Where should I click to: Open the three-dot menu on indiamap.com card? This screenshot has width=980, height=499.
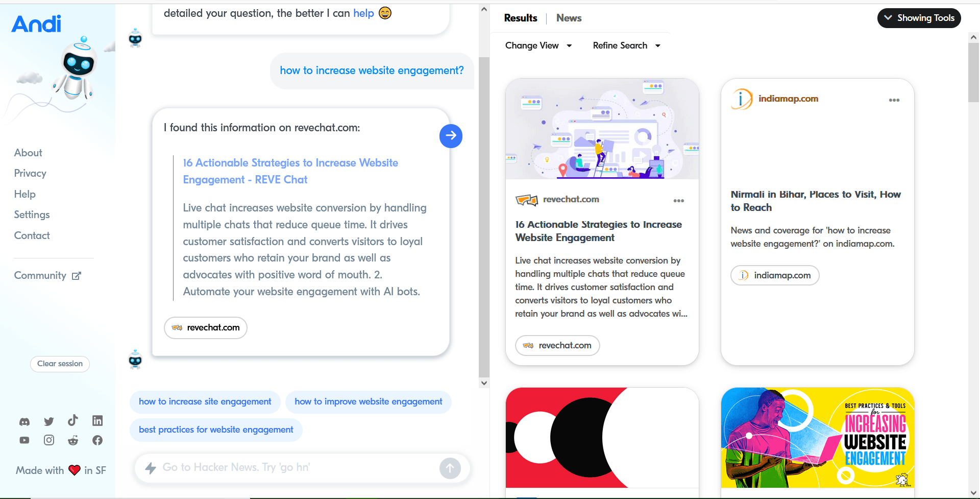(894, 100)
